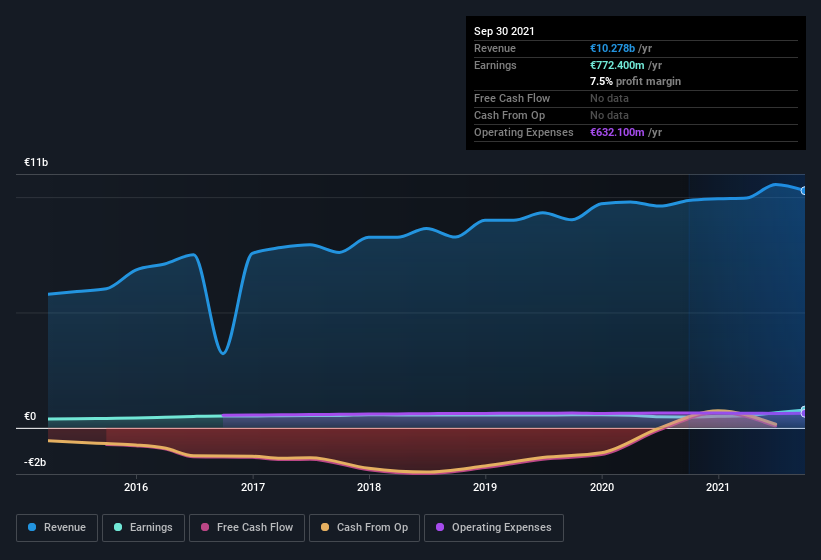Click the 7.5% profit margin text

point(636,81)
